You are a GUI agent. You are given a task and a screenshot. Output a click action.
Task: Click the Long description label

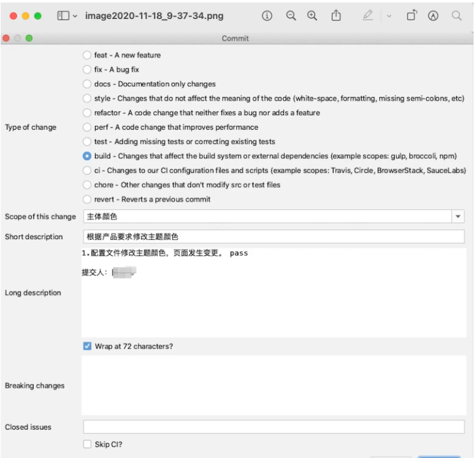pos(33,293)
